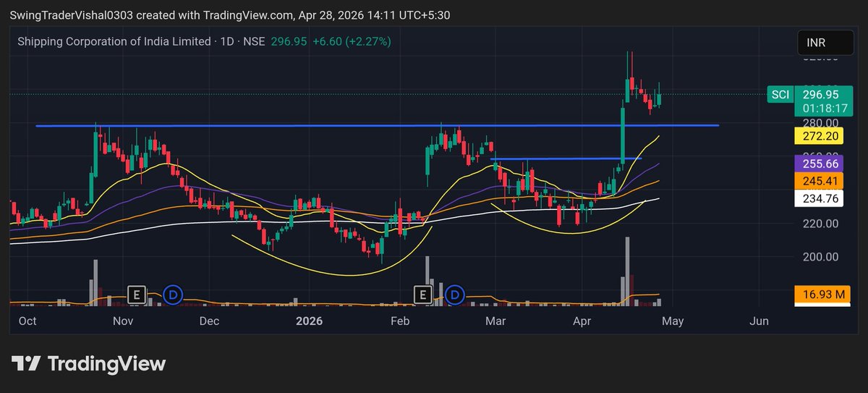This screenshot has height=393, width=868.
Task: Click the 280.00 price axis label
Action: coord(822,122)
